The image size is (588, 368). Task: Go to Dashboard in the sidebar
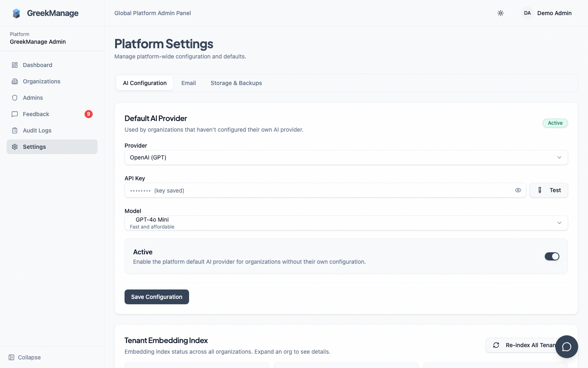point(52,65)
